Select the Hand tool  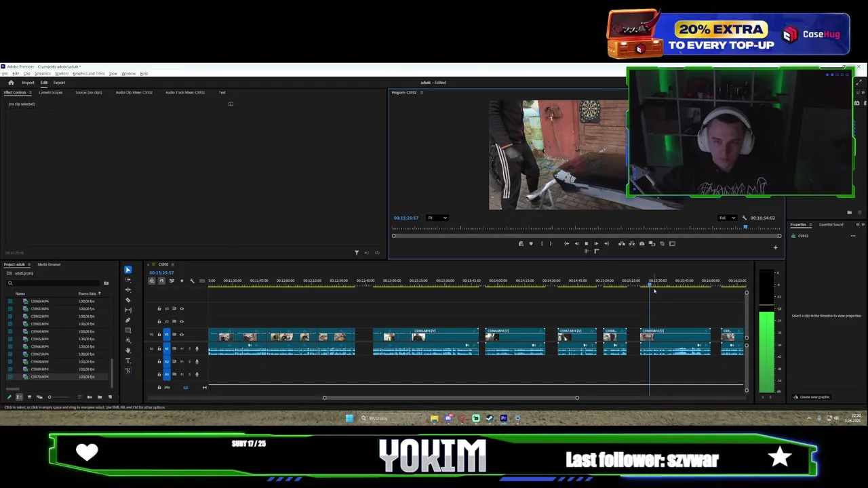pos(128,350)
